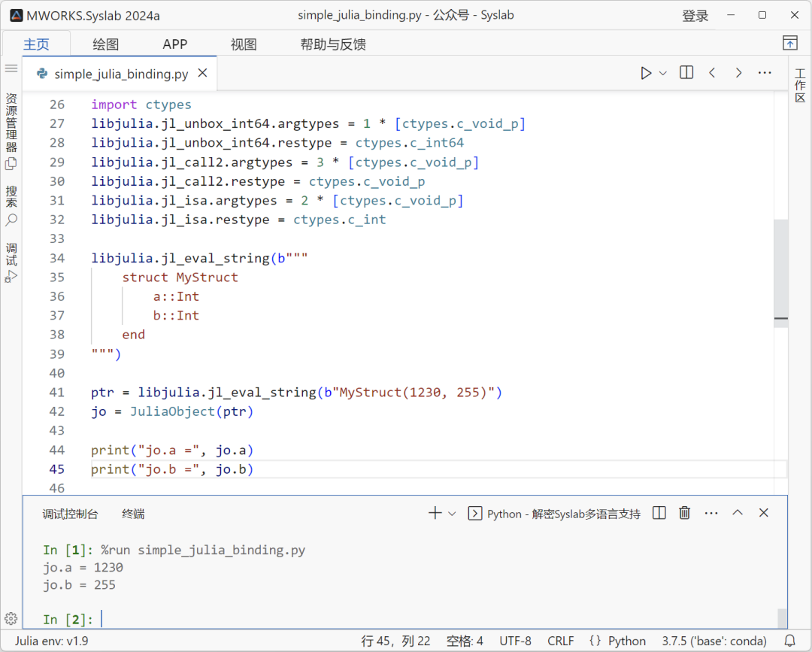
Task: Open the workspace (工作区) side panel
Action: point(800,86)
